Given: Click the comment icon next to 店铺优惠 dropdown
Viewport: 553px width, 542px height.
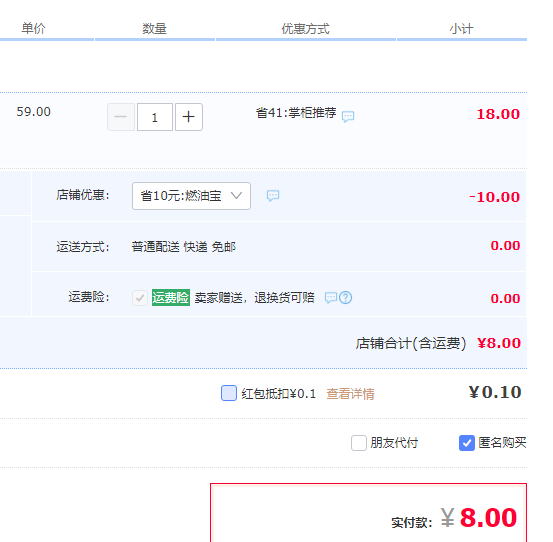Looking at the screenshot, I should click(x=273, y=195).
